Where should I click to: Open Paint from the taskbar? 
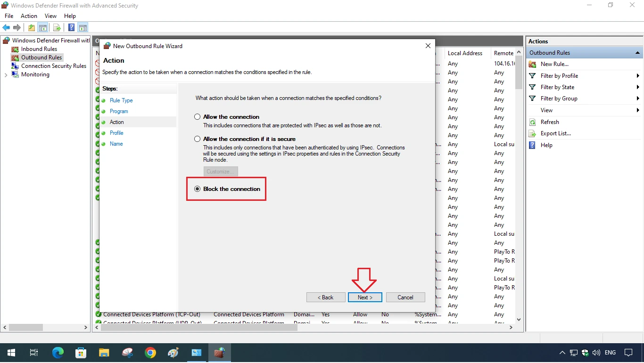[x=173, y=353]
